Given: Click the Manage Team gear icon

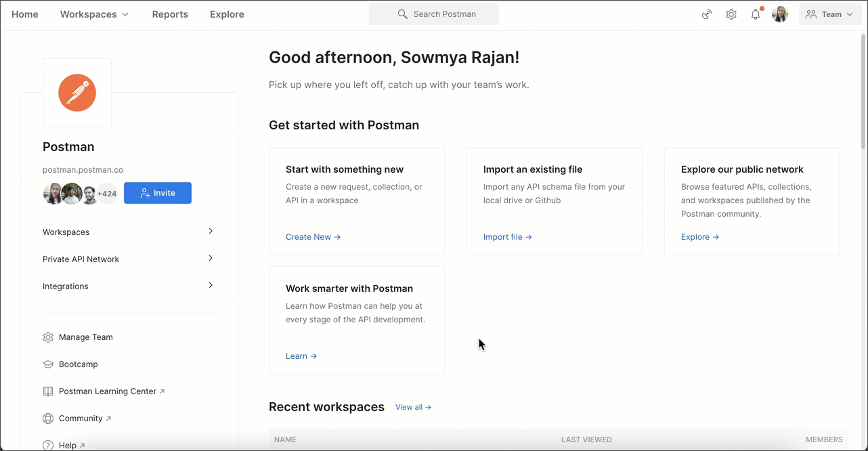Looking at the screenshot, I should 48,337.
